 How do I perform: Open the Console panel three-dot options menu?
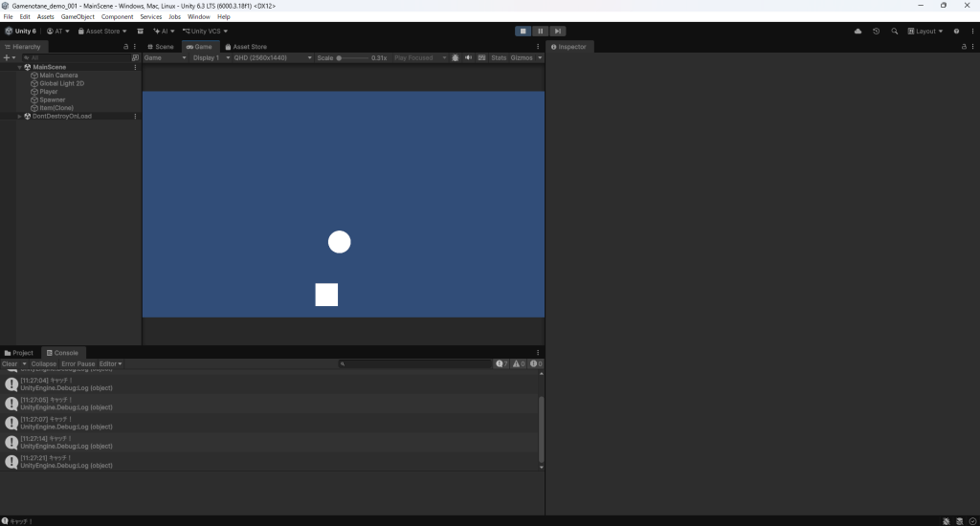click(x=538, y=353)
